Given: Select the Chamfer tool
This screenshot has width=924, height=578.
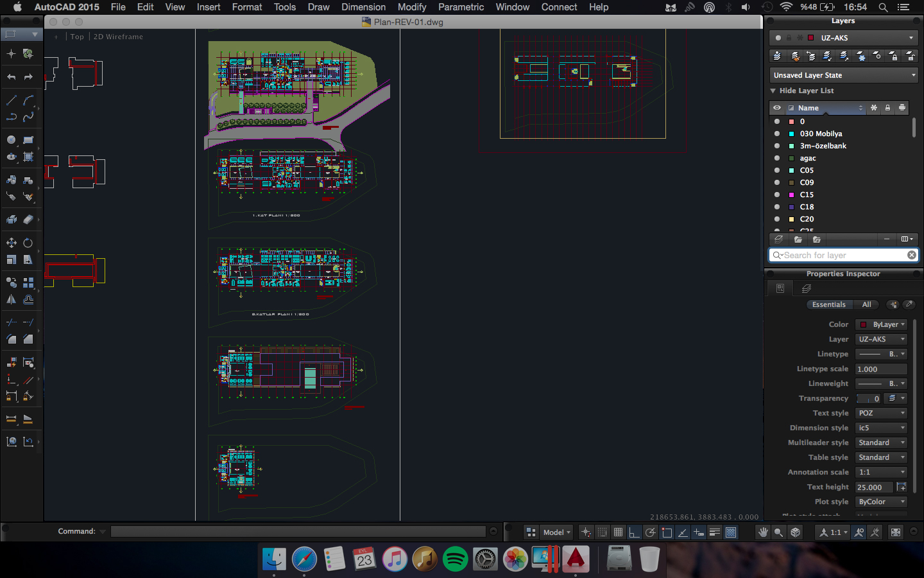Looking at the screenshot, I should click(x=28, y=339).
